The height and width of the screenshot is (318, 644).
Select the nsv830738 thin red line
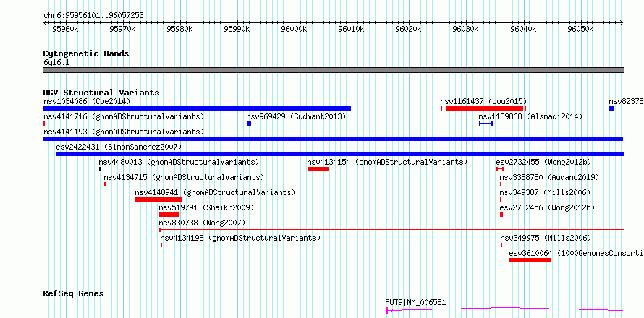tap(391, 230)
